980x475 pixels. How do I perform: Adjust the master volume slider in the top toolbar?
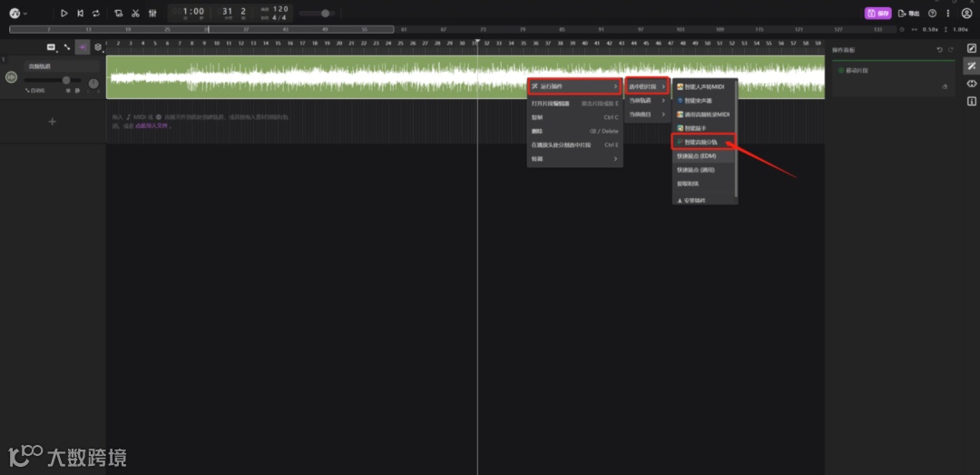(x=317, y=13)
